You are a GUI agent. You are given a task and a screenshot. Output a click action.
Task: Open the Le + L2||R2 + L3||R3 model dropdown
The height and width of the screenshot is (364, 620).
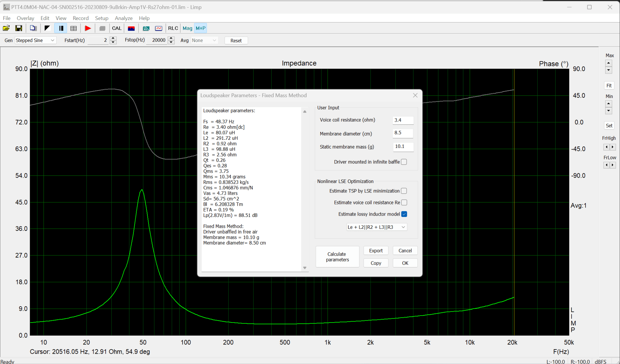(377, 227)
